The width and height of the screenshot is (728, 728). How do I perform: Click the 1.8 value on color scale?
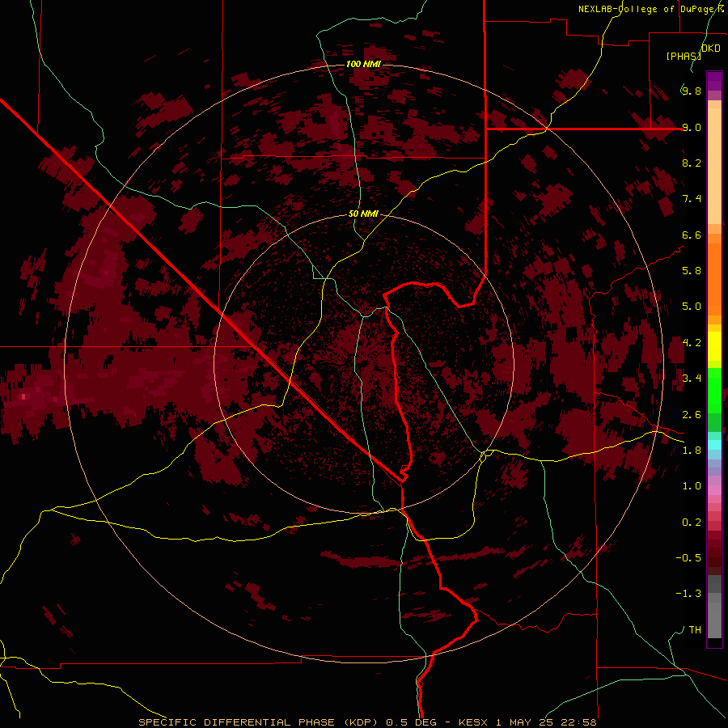(x=692, y=450)
